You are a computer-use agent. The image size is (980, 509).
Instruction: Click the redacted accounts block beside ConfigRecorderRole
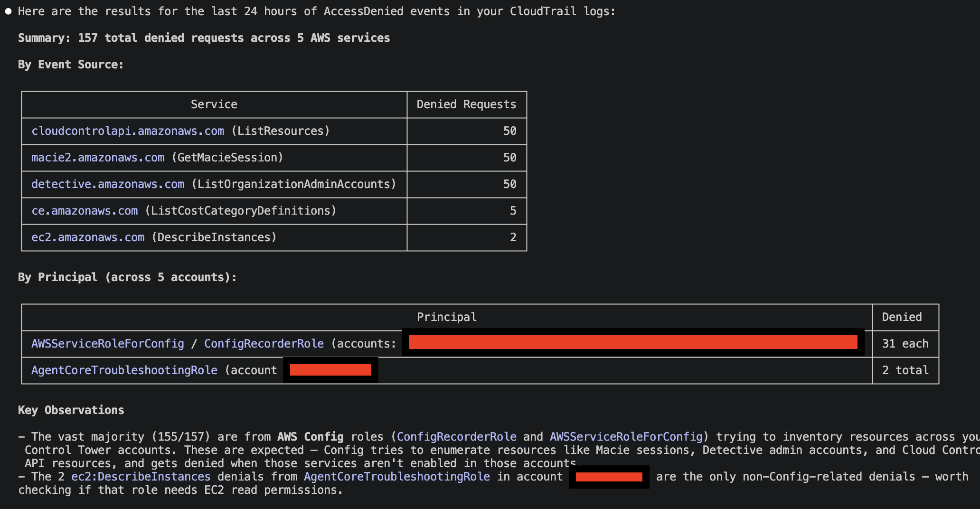pyautogui.click(x=631, y=341)
